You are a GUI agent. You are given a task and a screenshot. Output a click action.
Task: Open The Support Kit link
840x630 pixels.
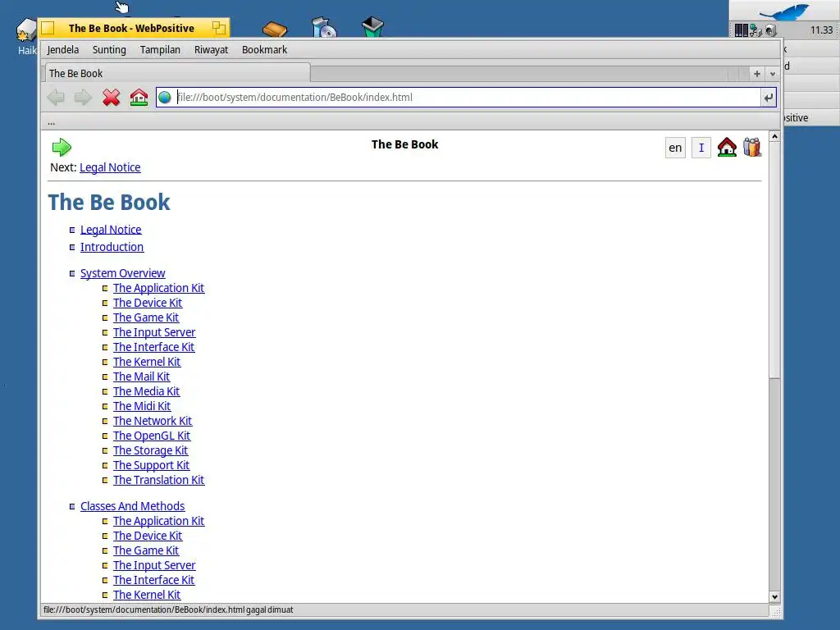point(151,465)
